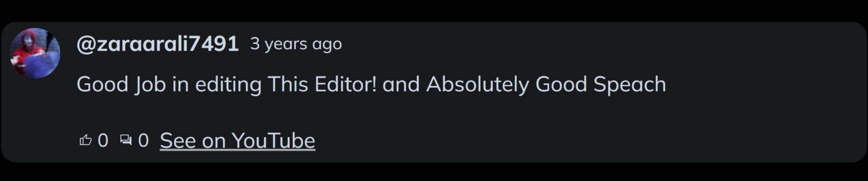The height and width of the screenshot is (181, 868).
Task: Click the reply count next to bubble icon
Action: coord(143,140)
